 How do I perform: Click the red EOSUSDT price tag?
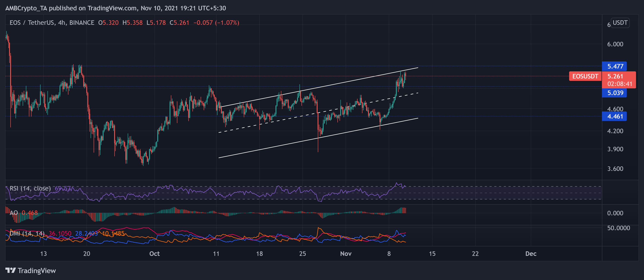point(585,77)
